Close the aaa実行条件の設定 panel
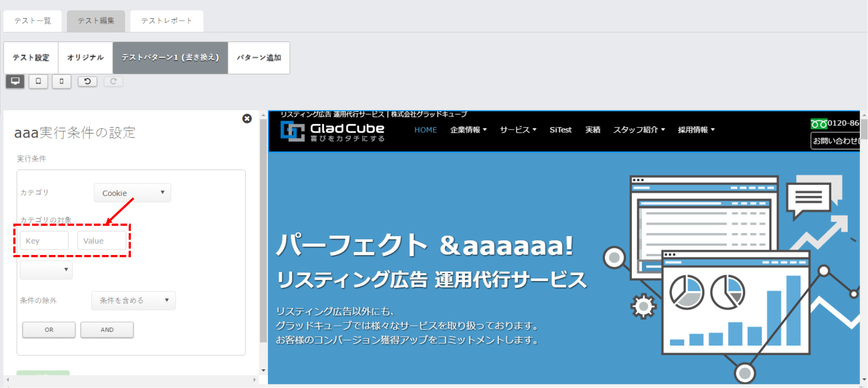 click(x=247, y=118)
